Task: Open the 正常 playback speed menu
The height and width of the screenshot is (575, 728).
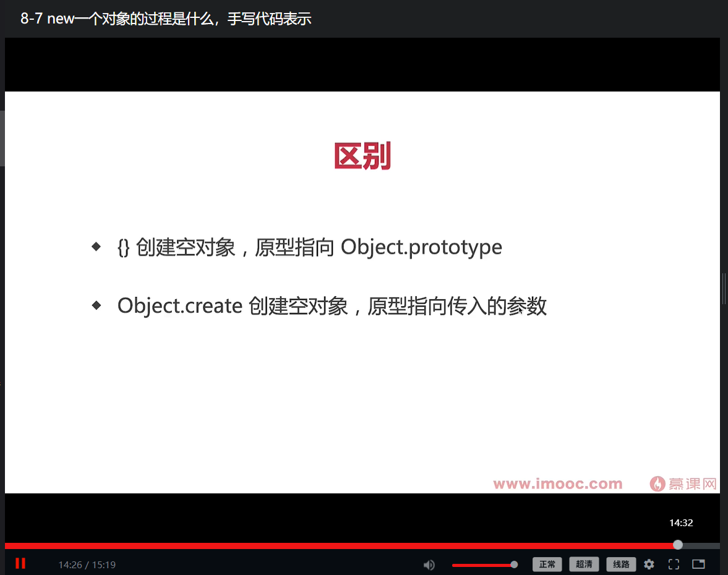Action: [x=547, y=564]
